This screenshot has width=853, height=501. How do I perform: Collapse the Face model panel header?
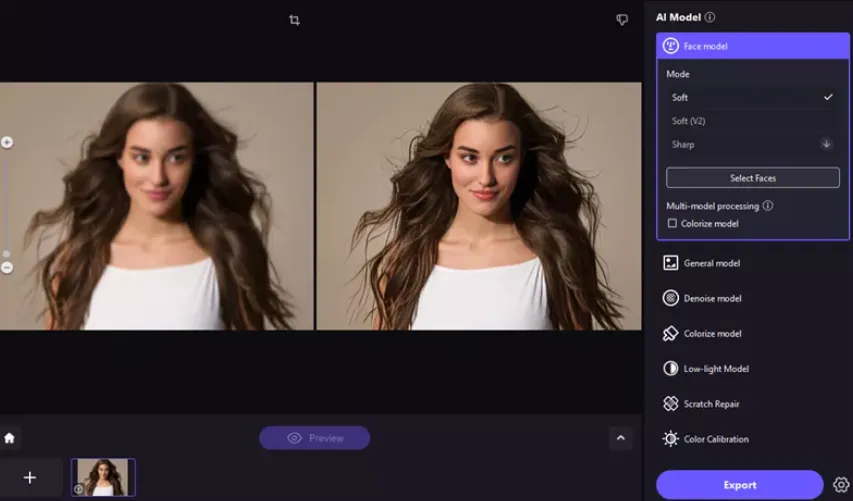(752, 46)
